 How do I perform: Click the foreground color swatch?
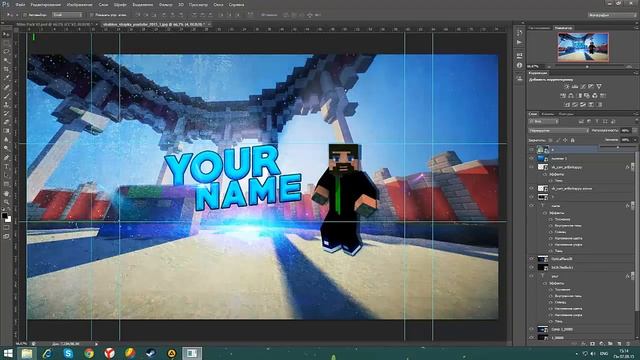[x=4, y=216]
